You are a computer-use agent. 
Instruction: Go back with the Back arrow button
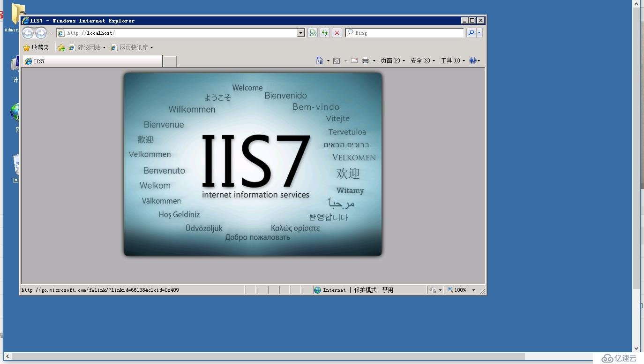click(x=28, y=33)
